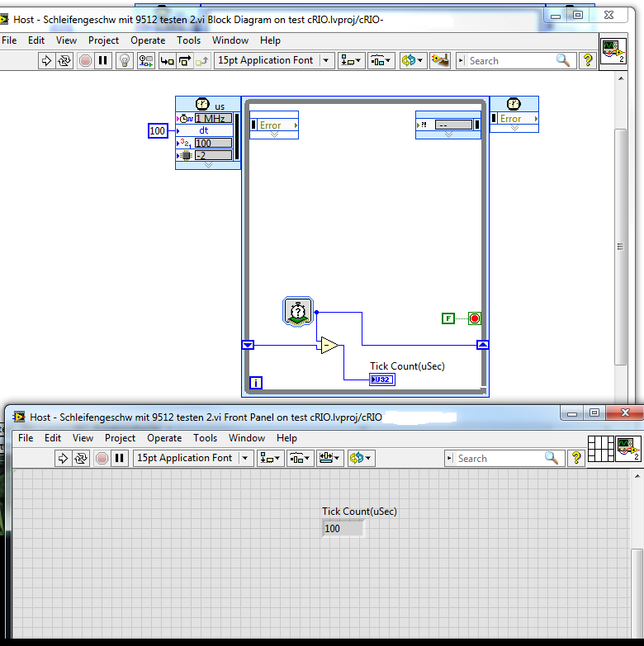Click priority value 100 in timed loop
Image resolution: width=644 pixels, height=646 pixels.
213,143
